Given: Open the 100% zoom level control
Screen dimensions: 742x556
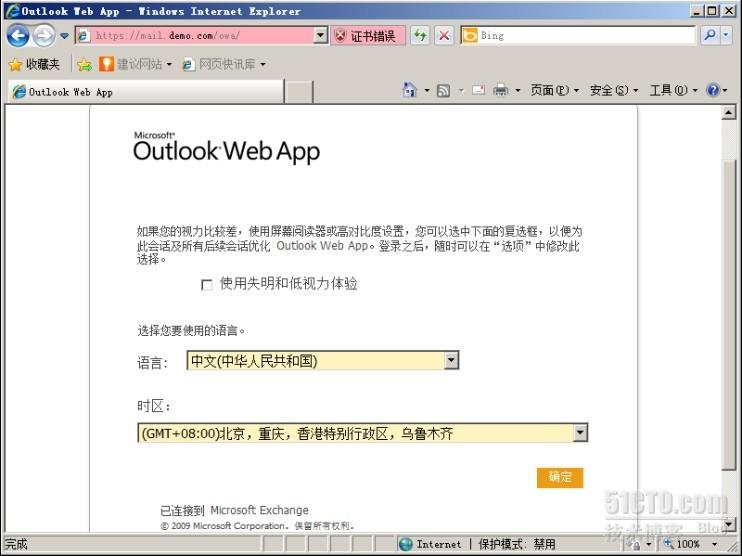Looking at the screenshot, I should click(688, 544).
